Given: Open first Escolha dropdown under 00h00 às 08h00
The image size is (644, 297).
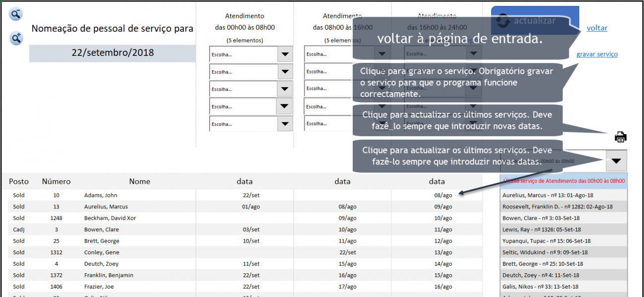Looking at the screenshot, I should click(x=284, y=54).
